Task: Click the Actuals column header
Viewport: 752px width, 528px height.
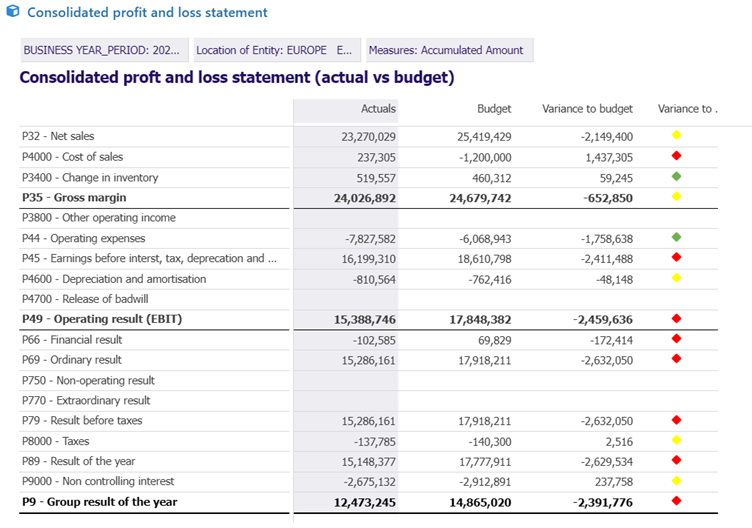Action: click(x=378, y=109)
